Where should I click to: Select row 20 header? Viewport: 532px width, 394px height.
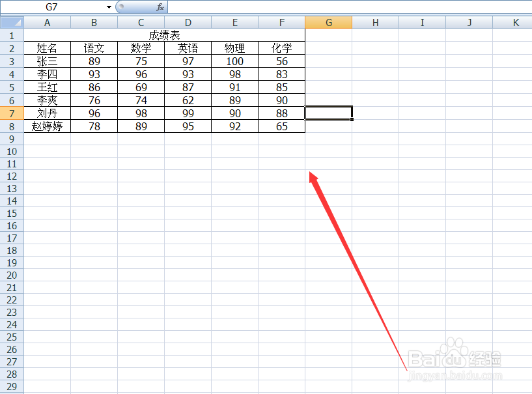tap(12, 275)
